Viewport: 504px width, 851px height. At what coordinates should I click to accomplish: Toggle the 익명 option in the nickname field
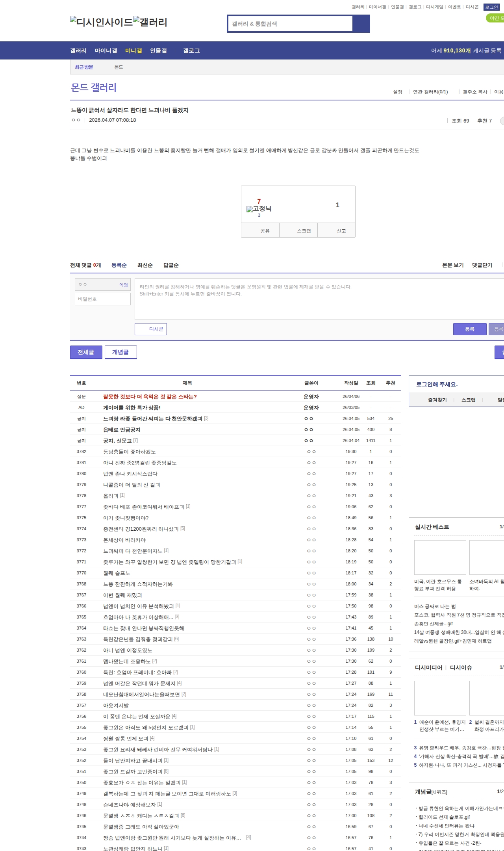pyautogui.click(x=123, y=285)
